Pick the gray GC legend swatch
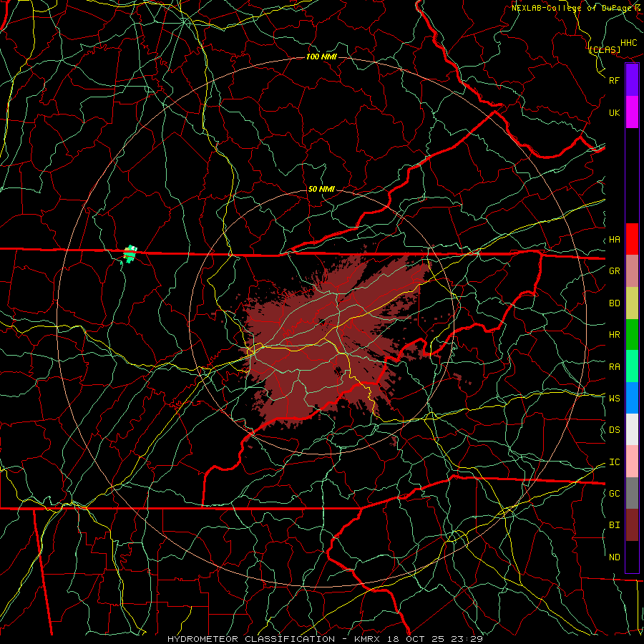The height and width of the screenshot is (644, 644). pyautogui.click(x=632, y=493)
